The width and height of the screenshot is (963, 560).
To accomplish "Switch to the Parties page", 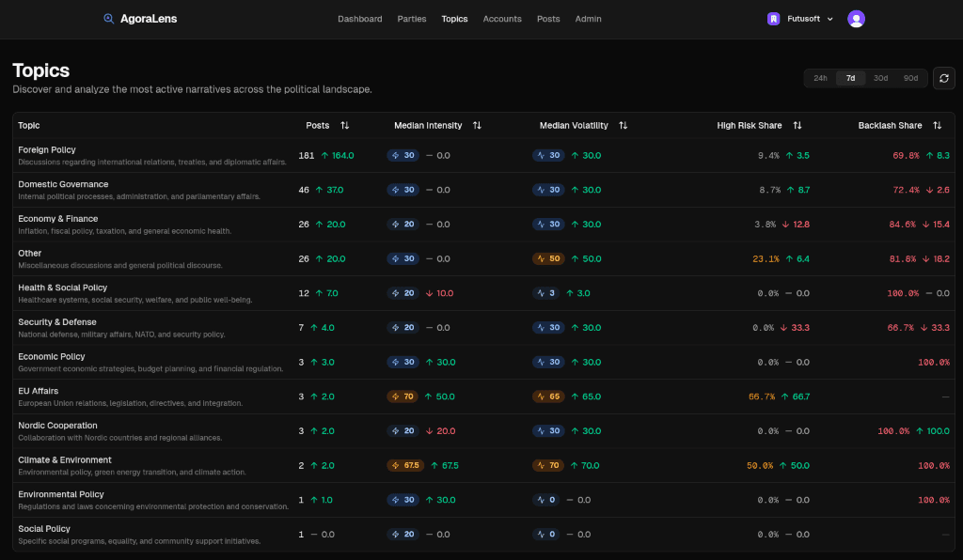I will (412, 19).
